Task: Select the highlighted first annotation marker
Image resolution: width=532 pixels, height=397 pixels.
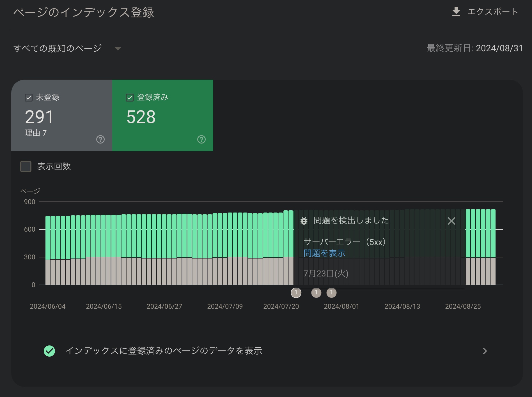Action: pyautogui.click(x=296, y=293)
